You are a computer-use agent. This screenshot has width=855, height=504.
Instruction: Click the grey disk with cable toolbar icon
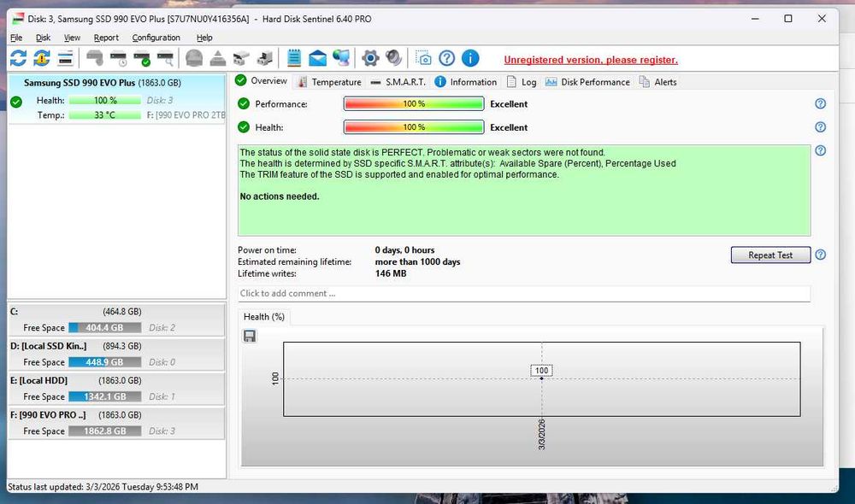95,58
